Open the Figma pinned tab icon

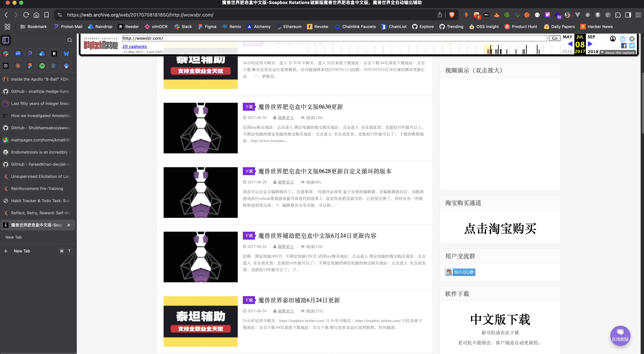[30, 66]
